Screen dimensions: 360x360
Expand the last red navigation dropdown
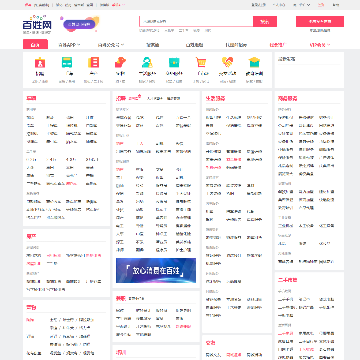pos(320,45)
